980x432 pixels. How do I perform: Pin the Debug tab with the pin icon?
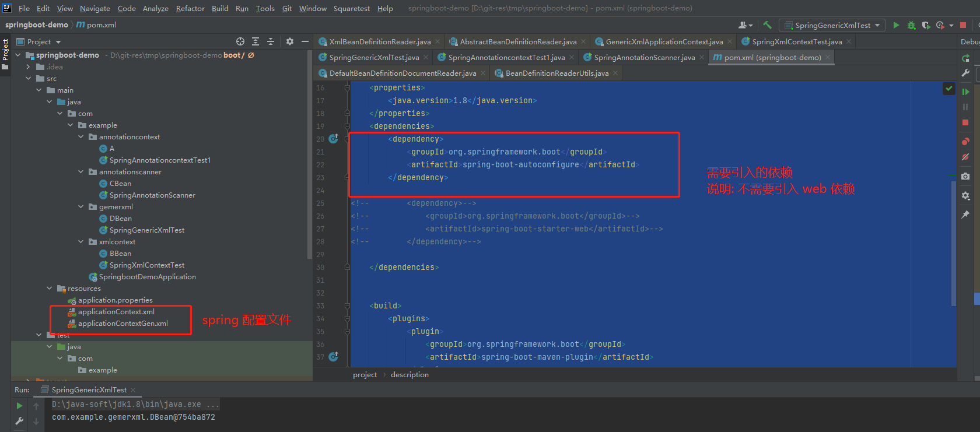965,215
